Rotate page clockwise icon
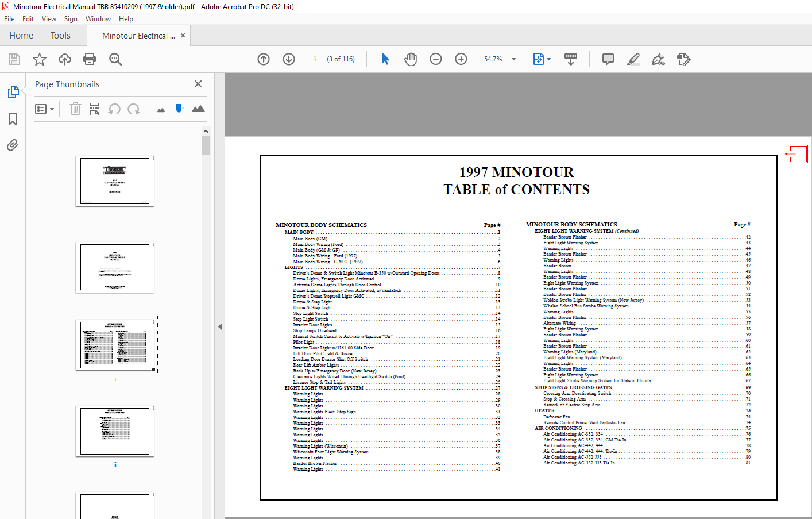This screenshot has height=519, width=812. click(x=134, y=109)
